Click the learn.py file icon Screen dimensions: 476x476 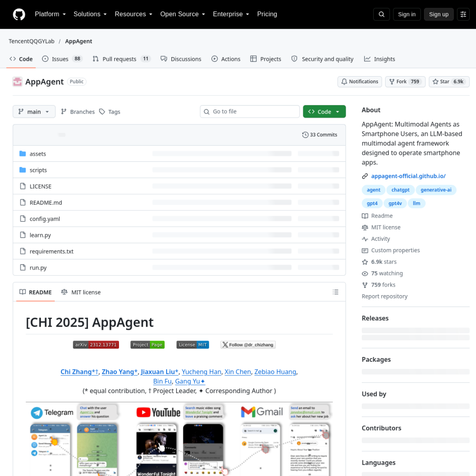click(22, 235)
